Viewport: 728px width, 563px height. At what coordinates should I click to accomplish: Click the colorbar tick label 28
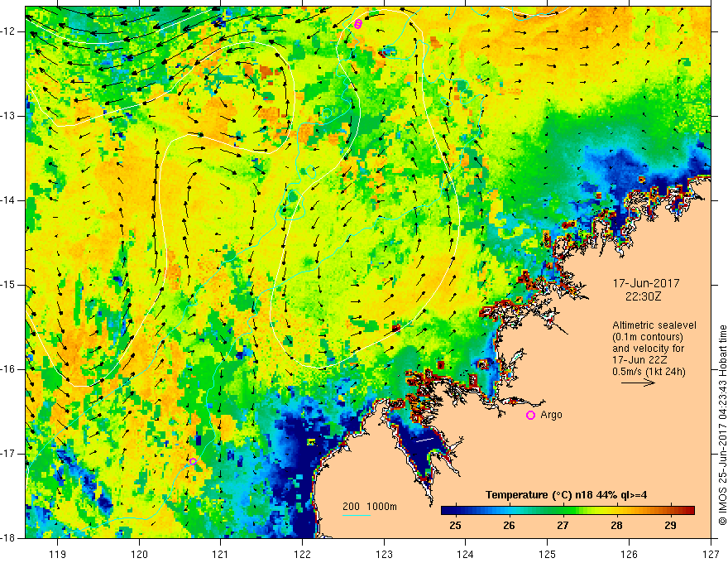[616, 525]
